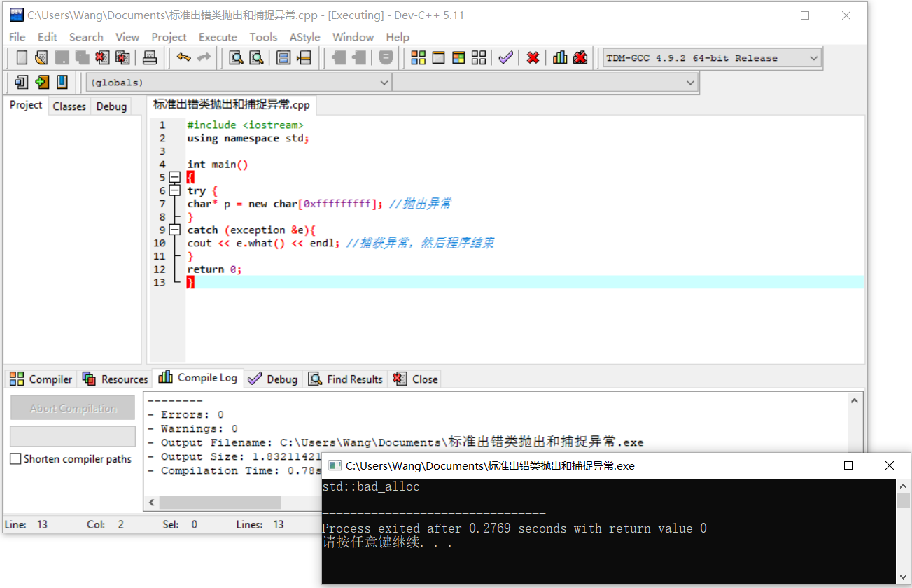Click the Undo toolbar icon
The width and height of the screenshot is (912, 588).
(x=183, y=57)
